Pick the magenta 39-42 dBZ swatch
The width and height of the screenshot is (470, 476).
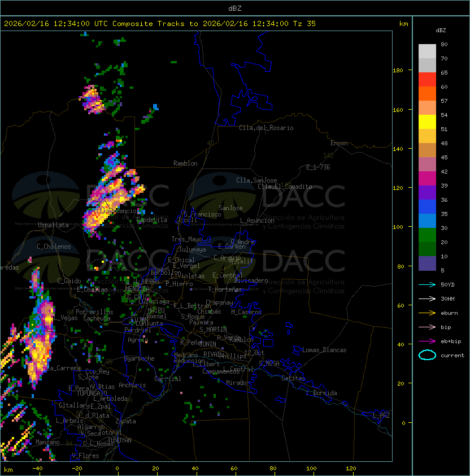[x=427, y=179]
